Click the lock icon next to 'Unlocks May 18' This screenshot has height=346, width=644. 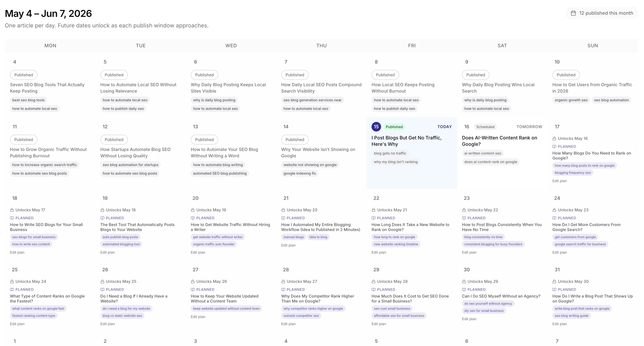click(x=102, y=210)
